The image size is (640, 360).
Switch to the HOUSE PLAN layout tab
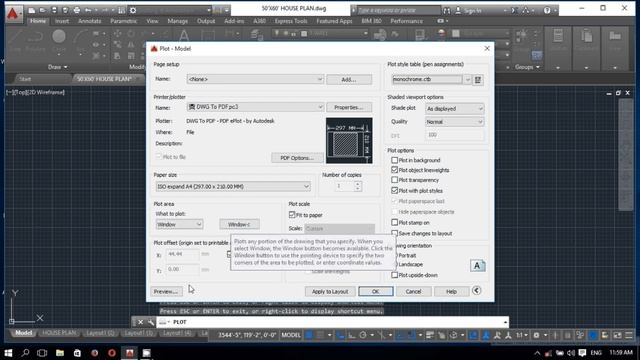click(x=59, y=333)
